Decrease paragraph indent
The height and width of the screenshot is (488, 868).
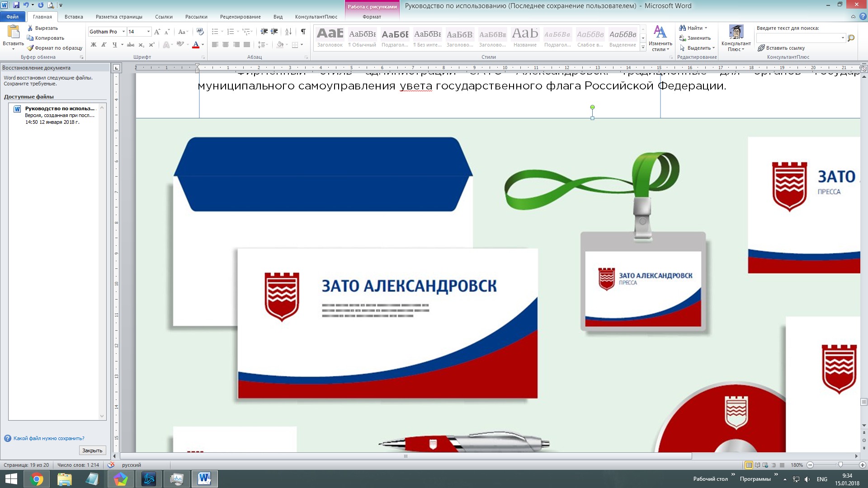264,32
